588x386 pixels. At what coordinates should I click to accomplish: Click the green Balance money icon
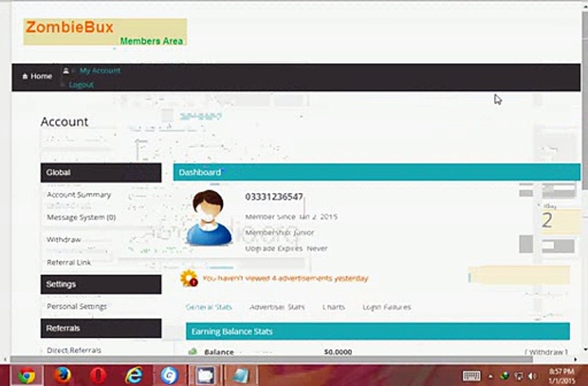point(193,352)
